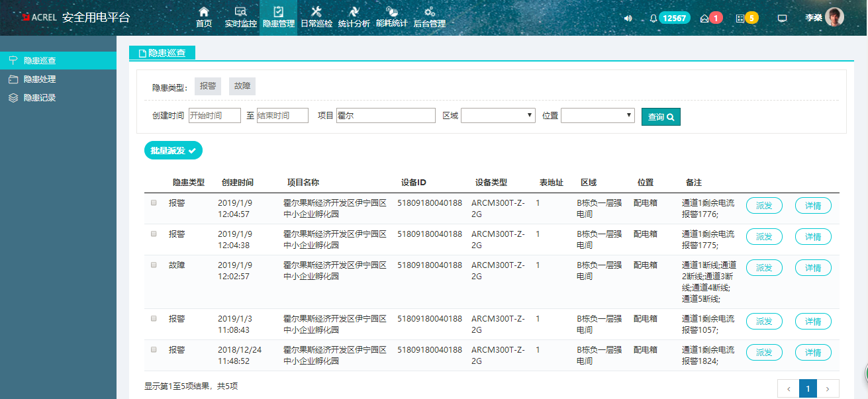
Task: Click 详情 for the 故障 断线 row
Action: pos(813,268)
